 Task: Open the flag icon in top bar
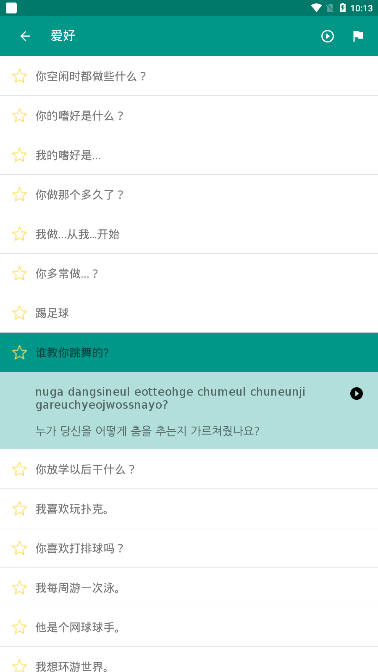[x=358, y=36]
